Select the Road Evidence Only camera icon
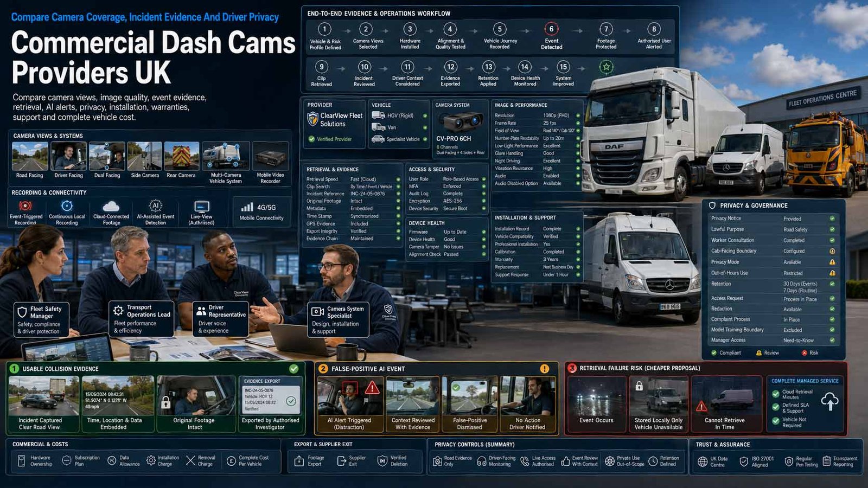 (x=437, y=461)
